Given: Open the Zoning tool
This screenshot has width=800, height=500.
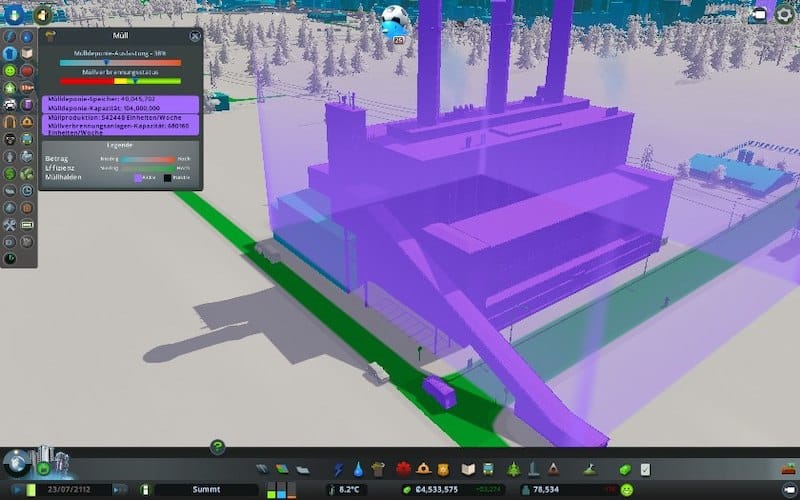Looking at the screenshot, I should pyautogui.click(x=283, y=468).
